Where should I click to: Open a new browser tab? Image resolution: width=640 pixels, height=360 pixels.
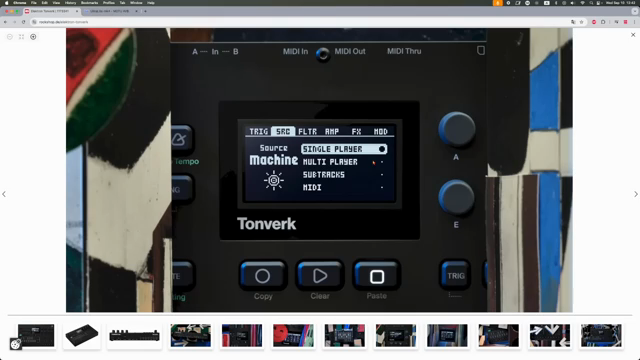pos(145,11)
